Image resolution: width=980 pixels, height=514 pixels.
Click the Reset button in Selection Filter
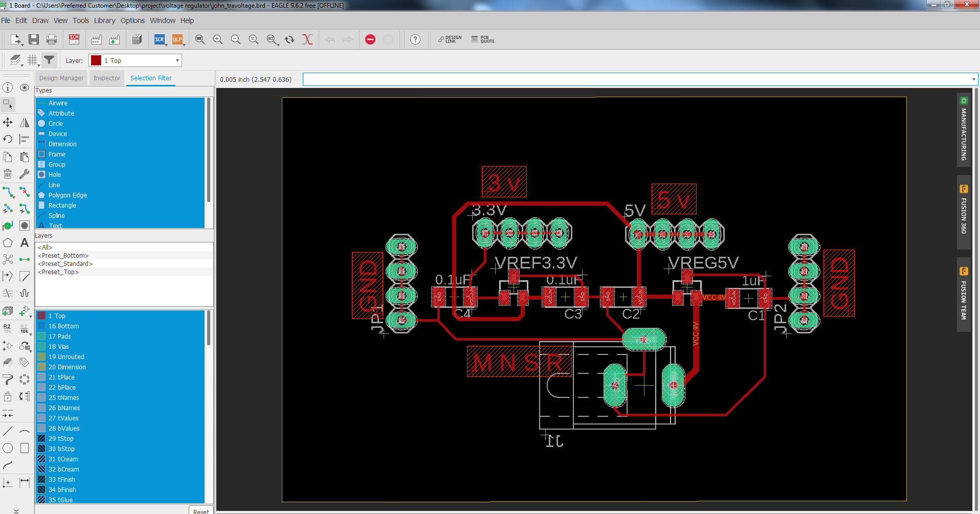pyautogui.click(x=201, y=510)
